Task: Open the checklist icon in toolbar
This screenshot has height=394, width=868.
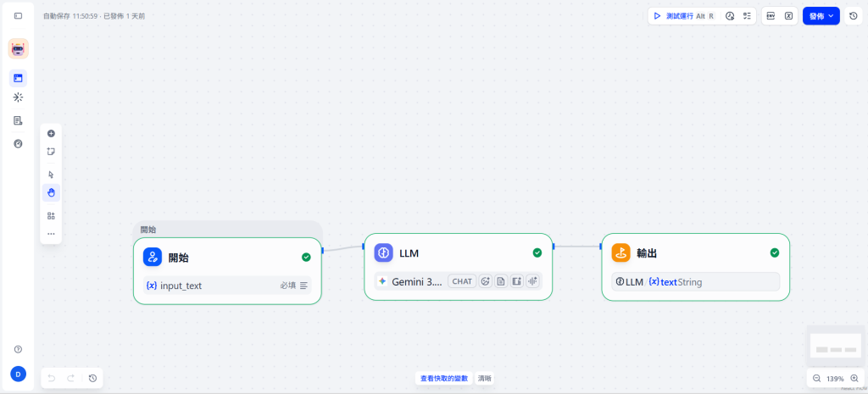Action: (x=747, y=16)
